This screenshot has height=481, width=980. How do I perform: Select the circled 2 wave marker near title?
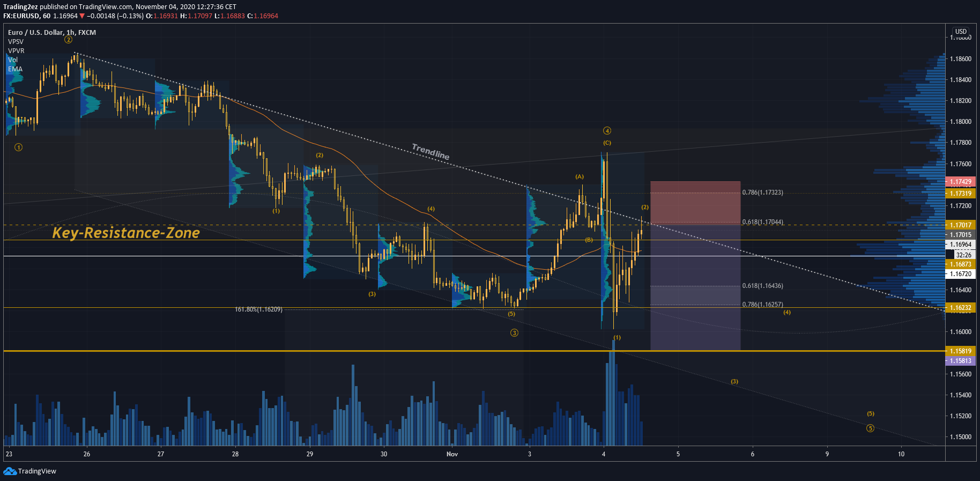[x=69, y=39]
